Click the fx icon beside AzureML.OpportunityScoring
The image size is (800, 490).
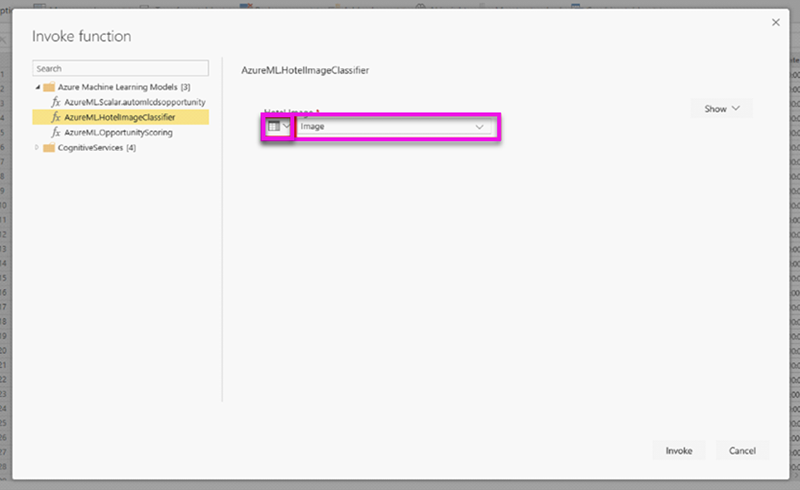tap(56, 133)
